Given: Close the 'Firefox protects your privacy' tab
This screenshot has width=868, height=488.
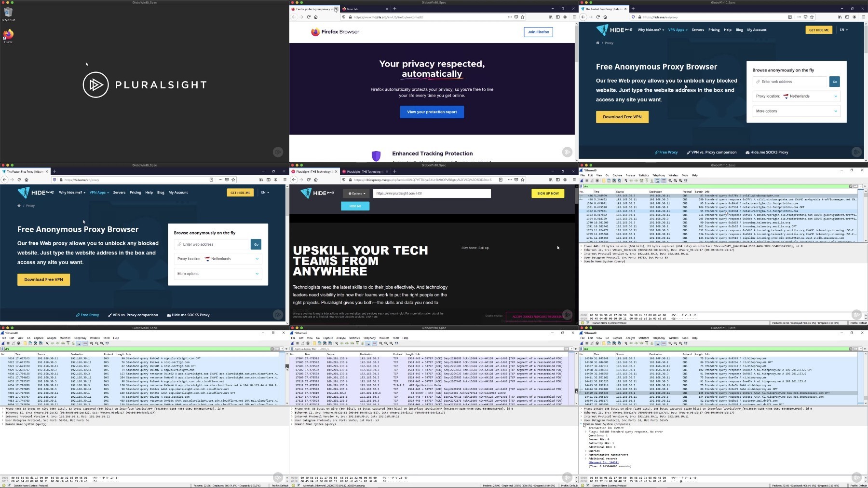Looking at the screenshot, I should (x=336, y=9).
